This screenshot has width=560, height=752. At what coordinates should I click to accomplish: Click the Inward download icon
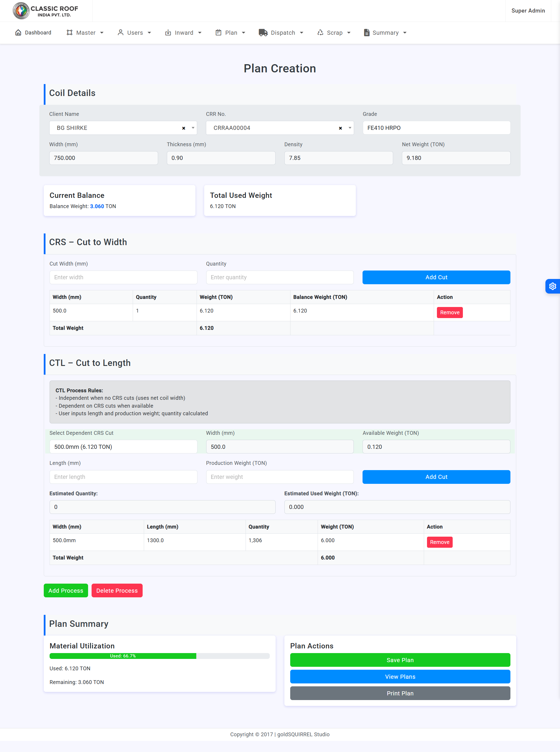pos(168,33)
